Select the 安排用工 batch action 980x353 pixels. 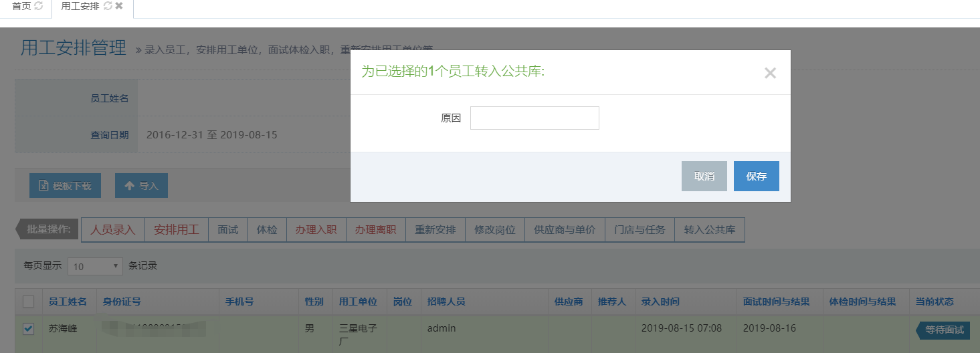[x=177, y=230]
